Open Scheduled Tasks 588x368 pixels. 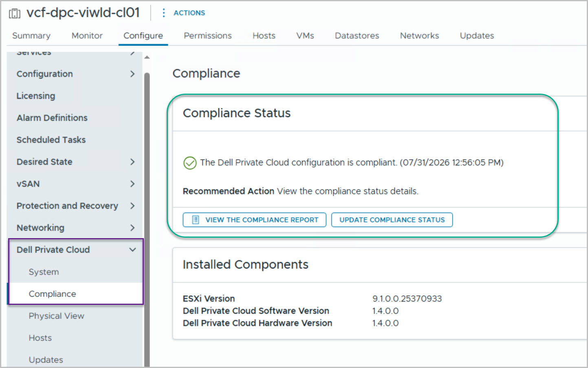[51, 140]
